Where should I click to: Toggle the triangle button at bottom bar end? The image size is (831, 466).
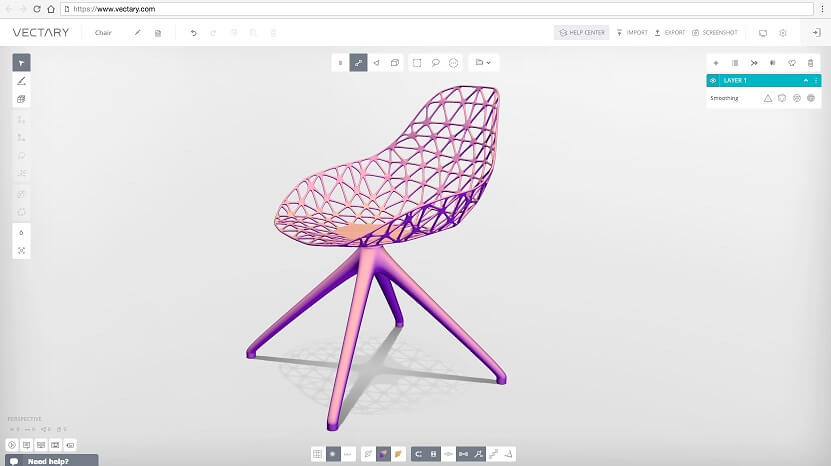point(508,454)
